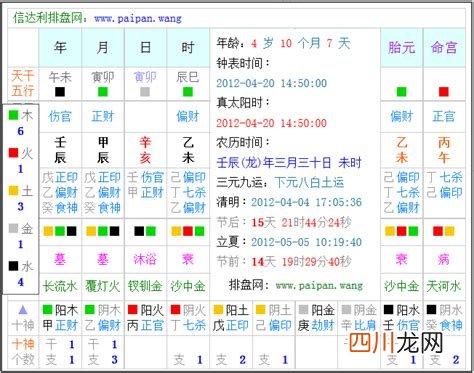Click the 钗钏金 cell
The width and height of the screenshot is (474, 373).
145,286
